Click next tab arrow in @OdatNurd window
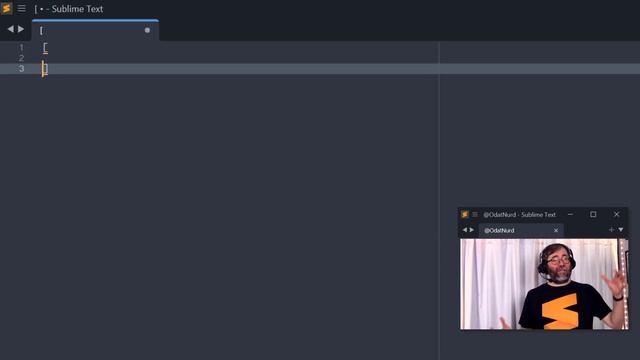Viewport: 640px width, 360px height. [x=472, y=230]
